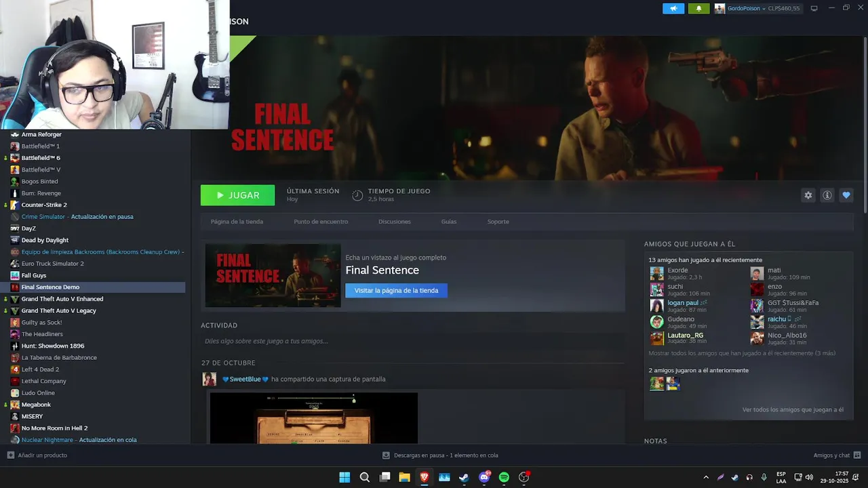Image resolution: width=868 pixels, height=488 pixels.
Task: Open downloads status Descargas en pausa
Action: point(440,455)
